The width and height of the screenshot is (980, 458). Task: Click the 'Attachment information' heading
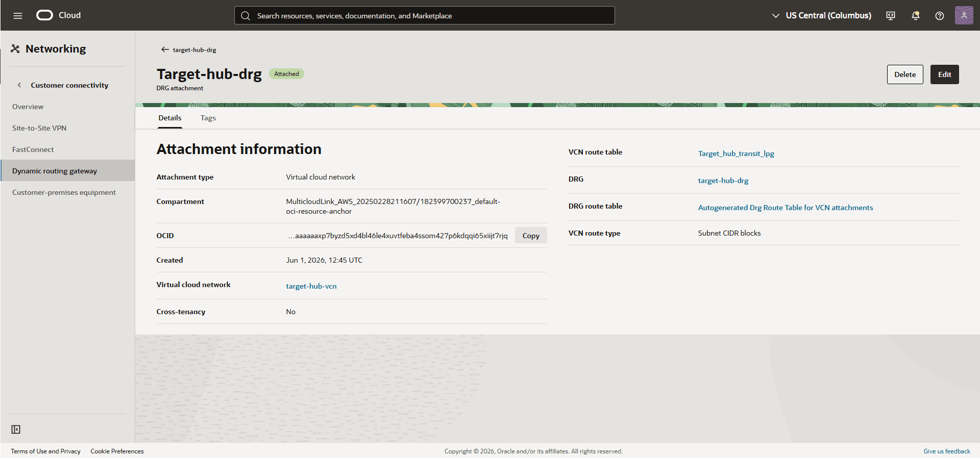[x=239, y=149]
